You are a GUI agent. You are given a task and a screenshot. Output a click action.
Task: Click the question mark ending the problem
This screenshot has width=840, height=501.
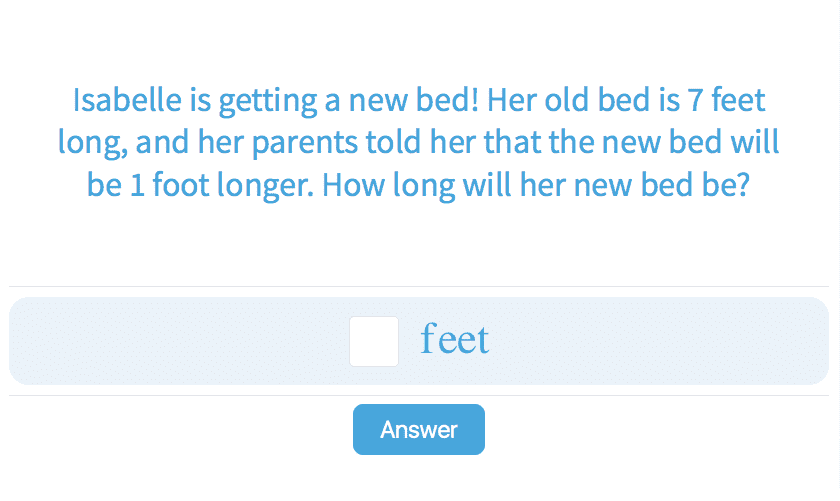(x=742, y=186)
